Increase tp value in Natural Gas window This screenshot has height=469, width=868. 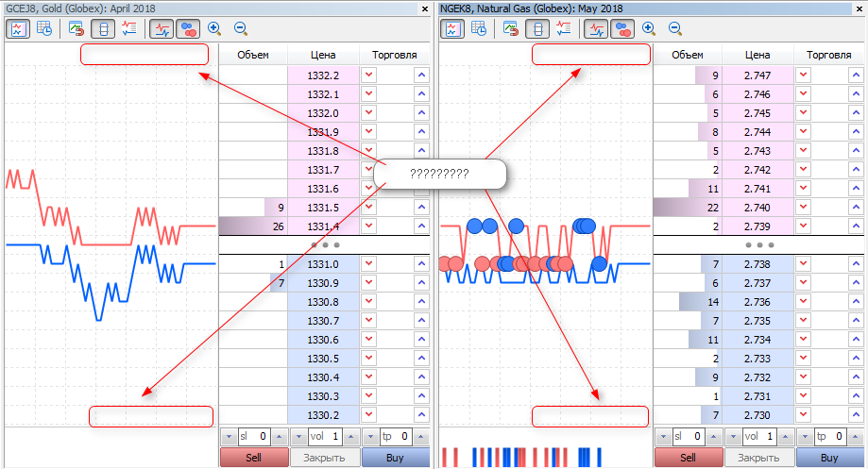pos(856,436)
